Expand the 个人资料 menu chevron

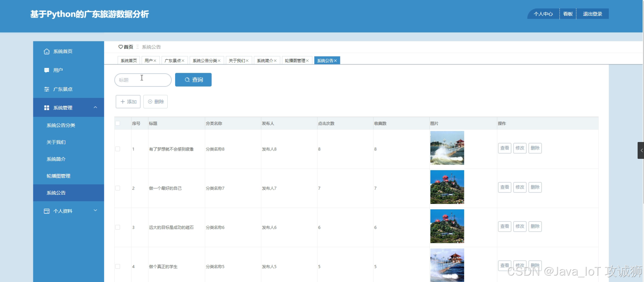(x=95, y=211)
